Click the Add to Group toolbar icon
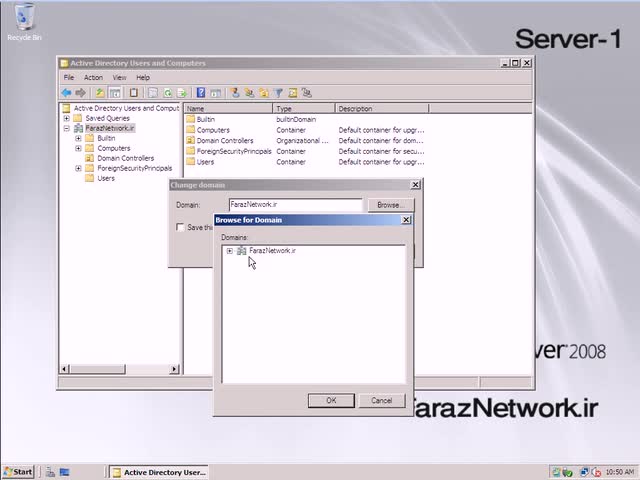 point(307,93)
